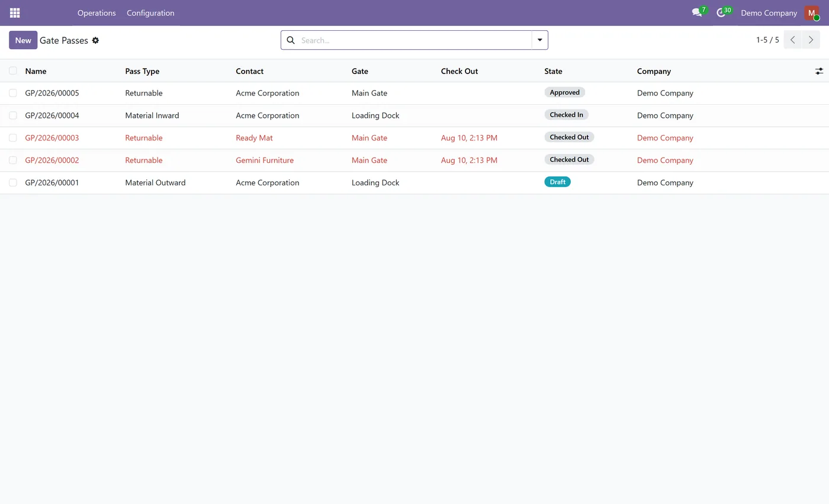Image resolution: width=829 pixels, height=504 pixels.
Task: Click the Ready Mat contact cell
Action: [254, 138]
